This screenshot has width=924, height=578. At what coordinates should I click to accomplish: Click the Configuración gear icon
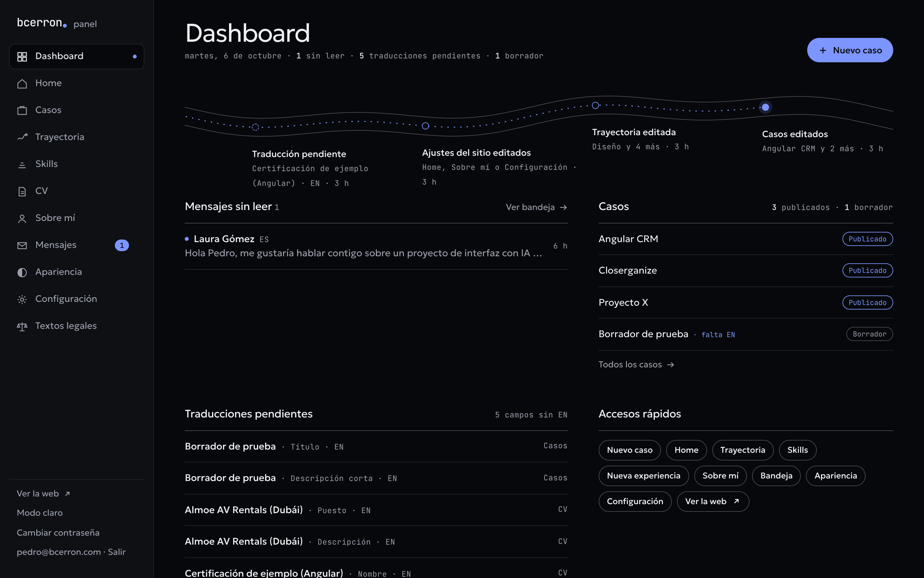pos(22,299)
